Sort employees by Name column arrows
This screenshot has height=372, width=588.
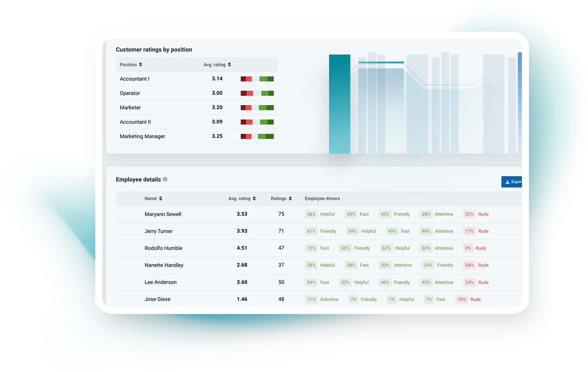point(161,198)
